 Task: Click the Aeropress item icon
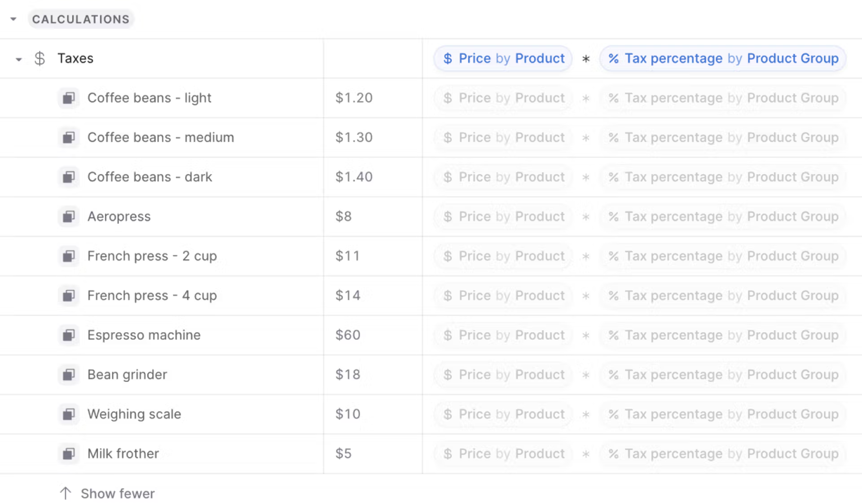tap(69, 216)
